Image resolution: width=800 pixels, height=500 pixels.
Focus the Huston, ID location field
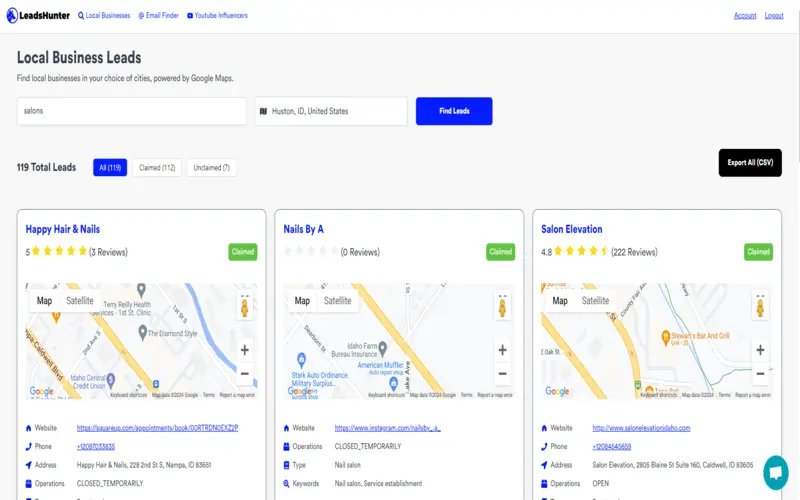[x=331, y=111]
